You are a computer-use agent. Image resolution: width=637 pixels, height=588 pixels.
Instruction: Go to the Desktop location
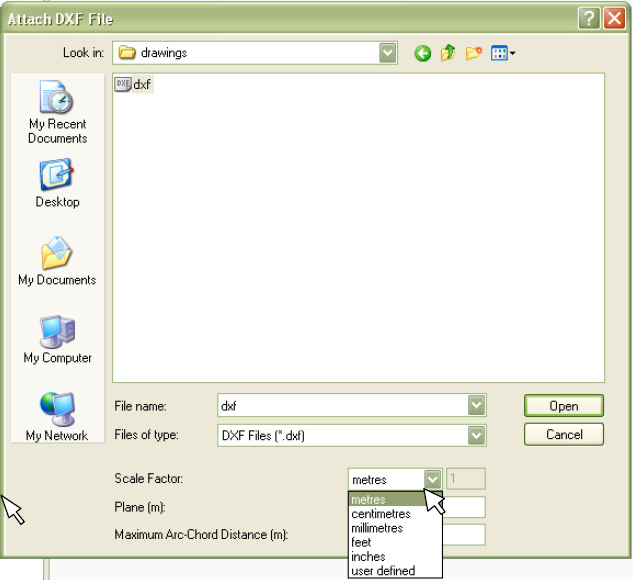[x=57, y=184]
